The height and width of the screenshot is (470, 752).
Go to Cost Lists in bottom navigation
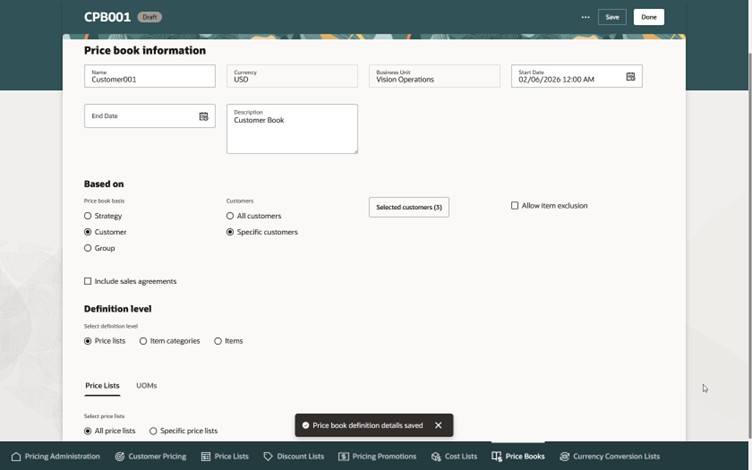coord(454,457)
